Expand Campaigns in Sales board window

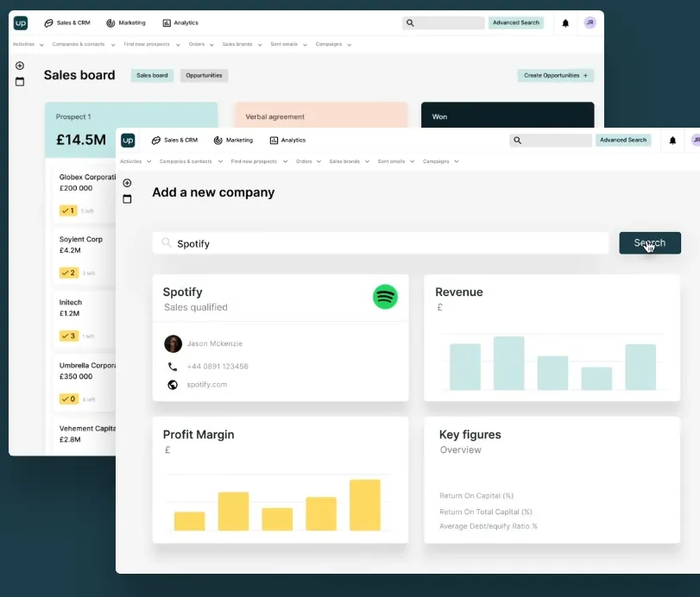point(333,44)
